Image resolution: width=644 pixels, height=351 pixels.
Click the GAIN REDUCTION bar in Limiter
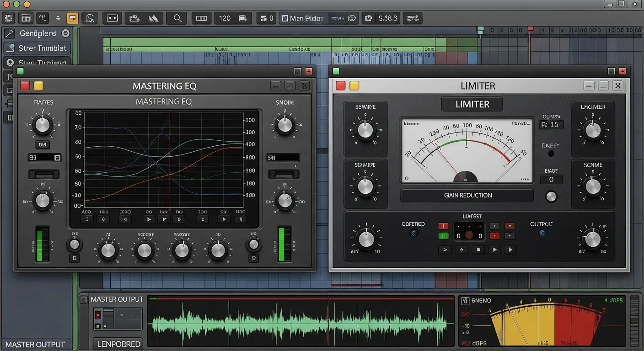[467, 195]
